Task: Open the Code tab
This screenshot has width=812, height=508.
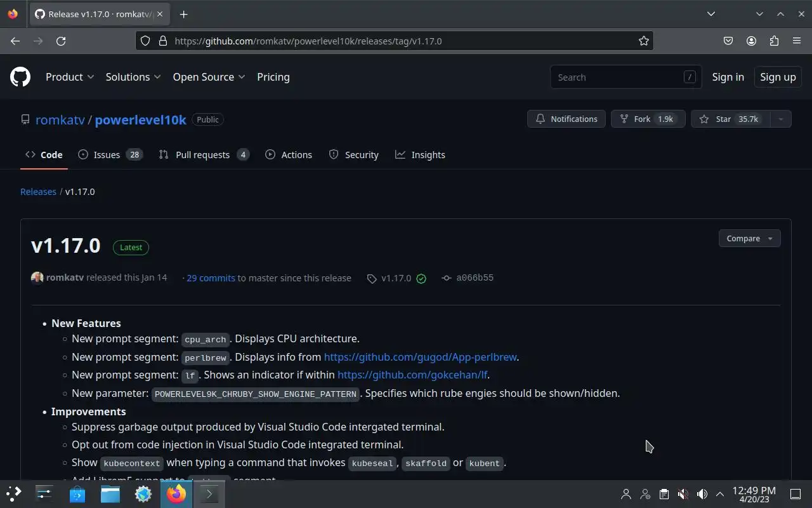Action: click(44, 155)
